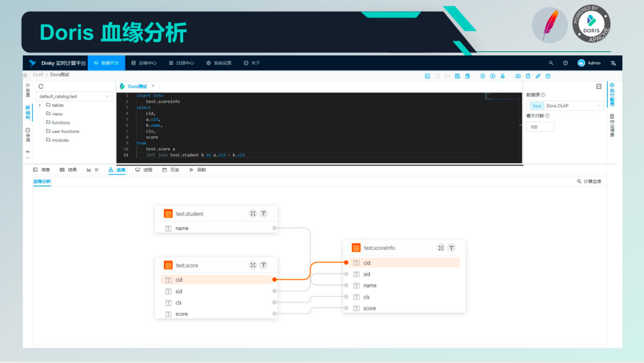Click the save toolbar icon
The height and width of the screenshot is (363, 644).
(457, 76)
